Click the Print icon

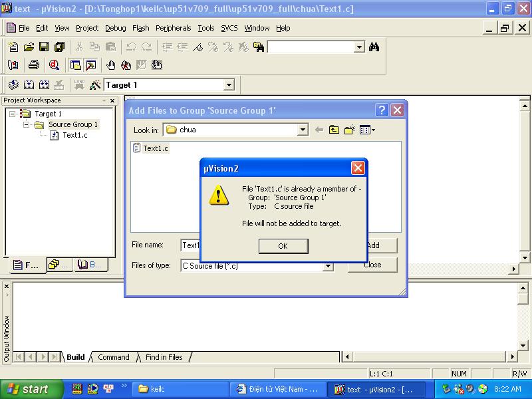click(x=34, y=65)
